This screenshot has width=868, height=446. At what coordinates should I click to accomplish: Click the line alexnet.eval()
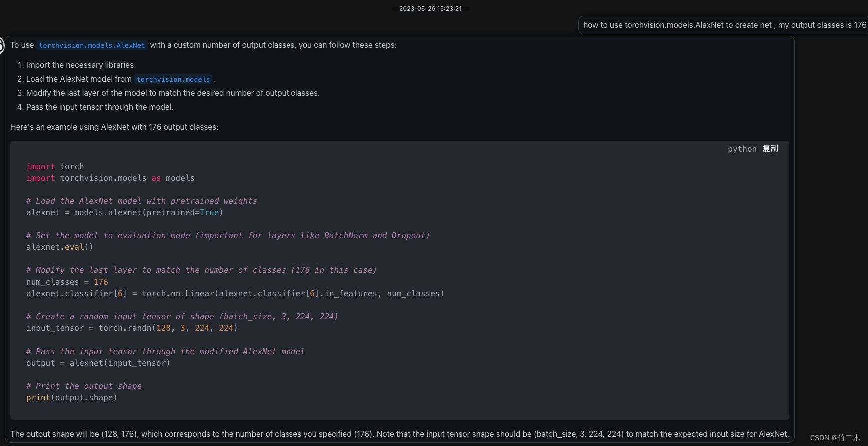click(60, 247)
